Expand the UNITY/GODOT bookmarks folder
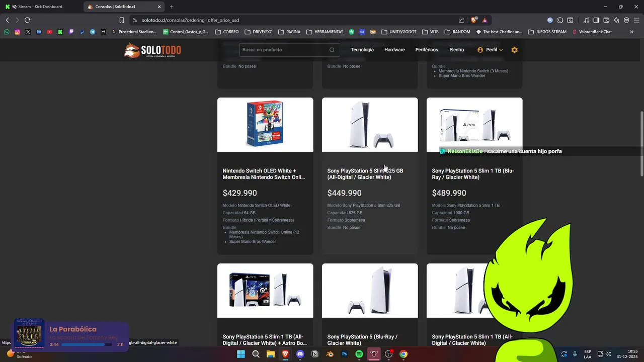Viewport: 644px width, 362px height. 399,32
